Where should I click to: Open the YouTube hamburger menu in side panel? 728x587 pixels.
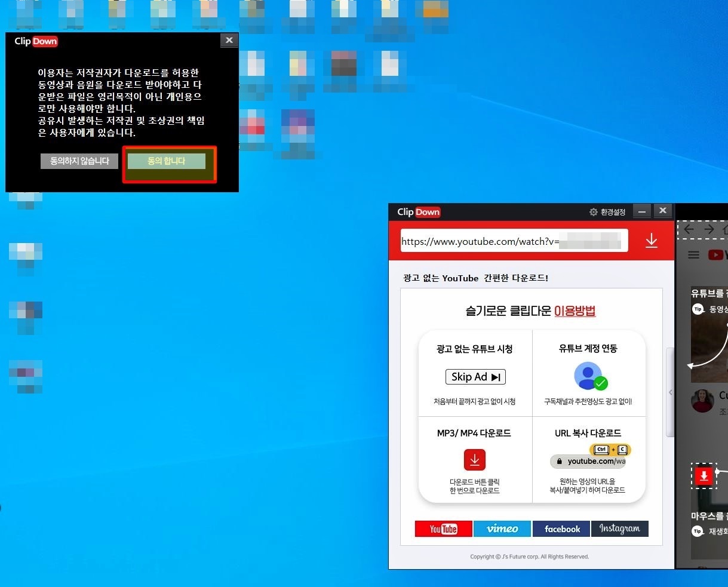tap(693, 255)
